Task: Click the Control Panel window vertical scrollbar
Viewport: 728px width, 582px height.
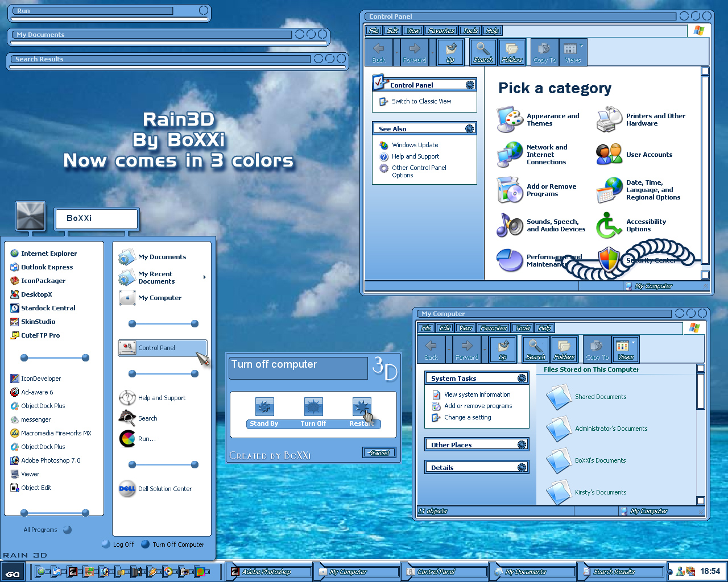Action: tap(705, 173)
